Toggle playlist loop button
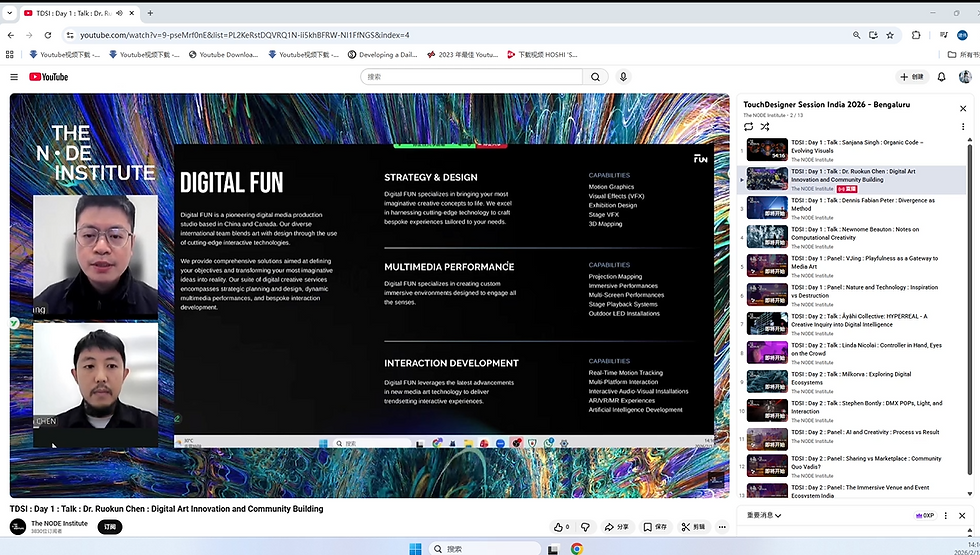This screenshot has width=980, height=555. (748, 127)
